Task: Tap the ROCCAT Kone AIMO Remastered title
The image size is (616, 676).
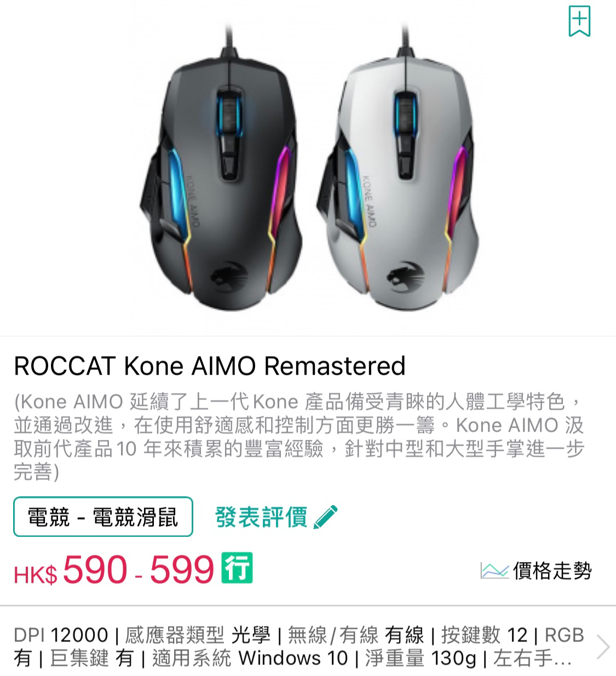Action: 210,365
